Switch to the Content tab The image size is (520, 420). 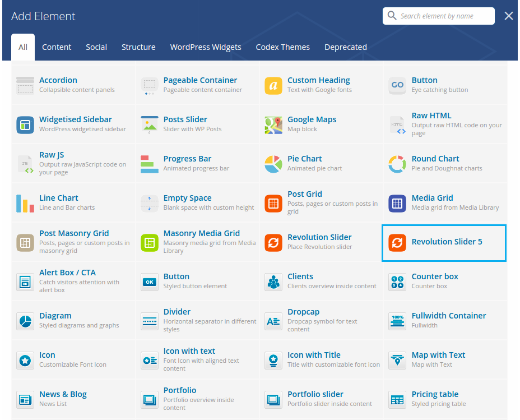57,47
